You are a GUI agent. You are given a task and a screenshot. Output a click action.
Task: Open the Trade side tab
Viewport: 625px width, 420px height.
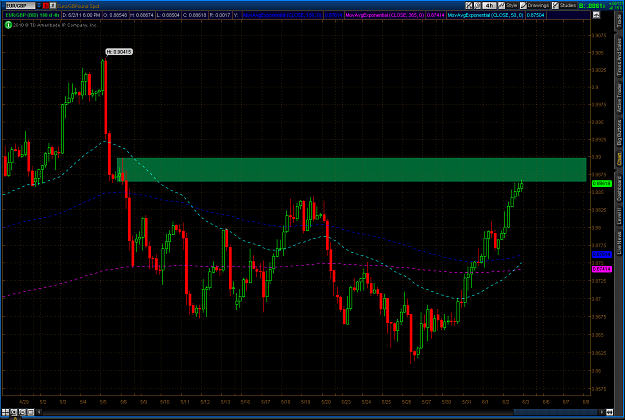click(x=619, y=22)
